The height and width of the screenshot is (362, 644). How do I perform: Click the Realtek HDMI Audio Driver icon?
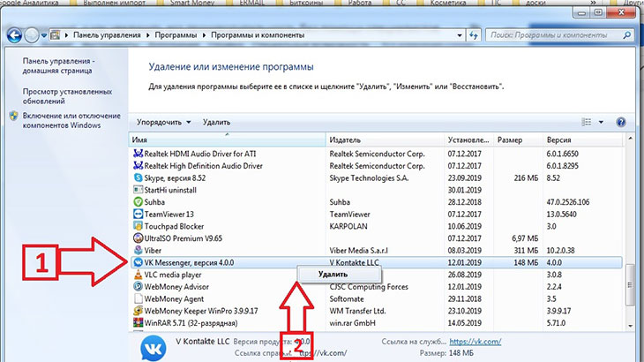click(138, 154)
